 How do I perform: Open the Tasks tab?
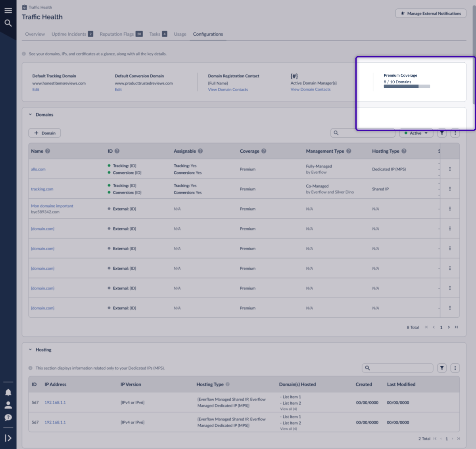point(158,34)
